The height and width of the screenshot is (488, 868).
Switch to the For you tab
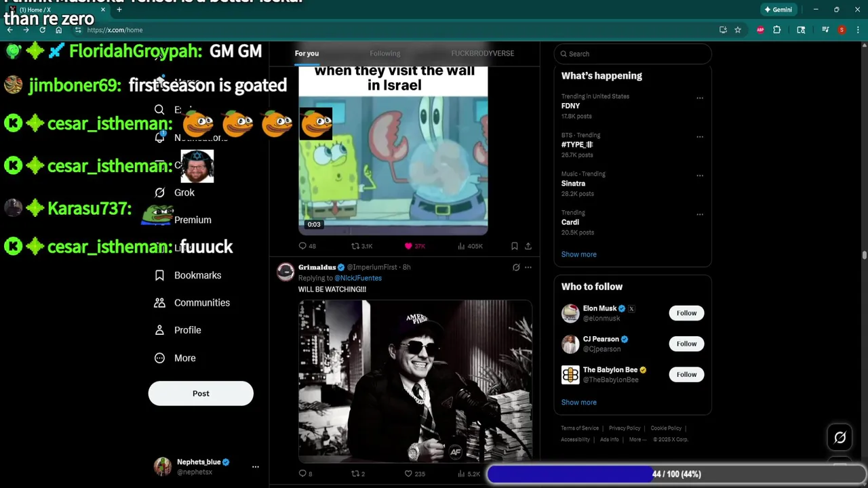pos(307,54)
